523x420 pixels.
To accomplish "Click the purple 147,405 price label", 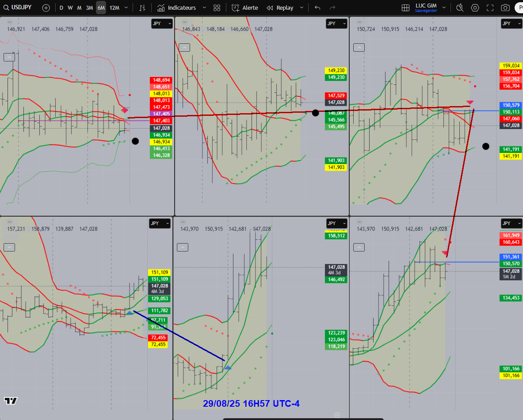I will coord(161,114).
